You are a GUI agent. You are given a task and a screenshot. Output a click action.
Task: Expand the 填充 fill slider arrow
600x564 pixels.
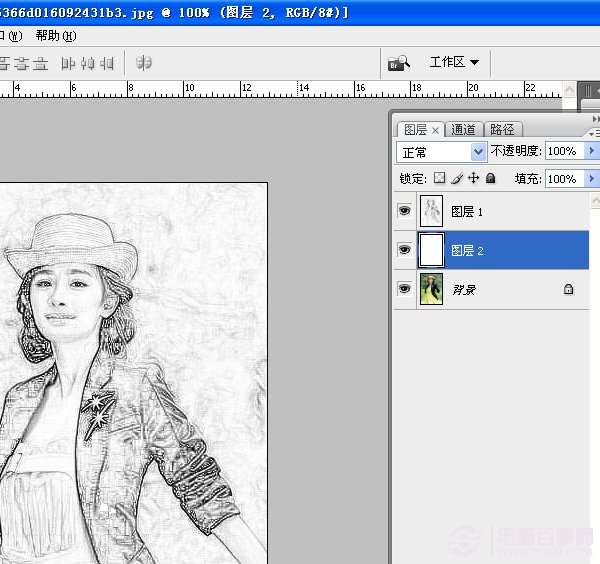click(591, 179)
